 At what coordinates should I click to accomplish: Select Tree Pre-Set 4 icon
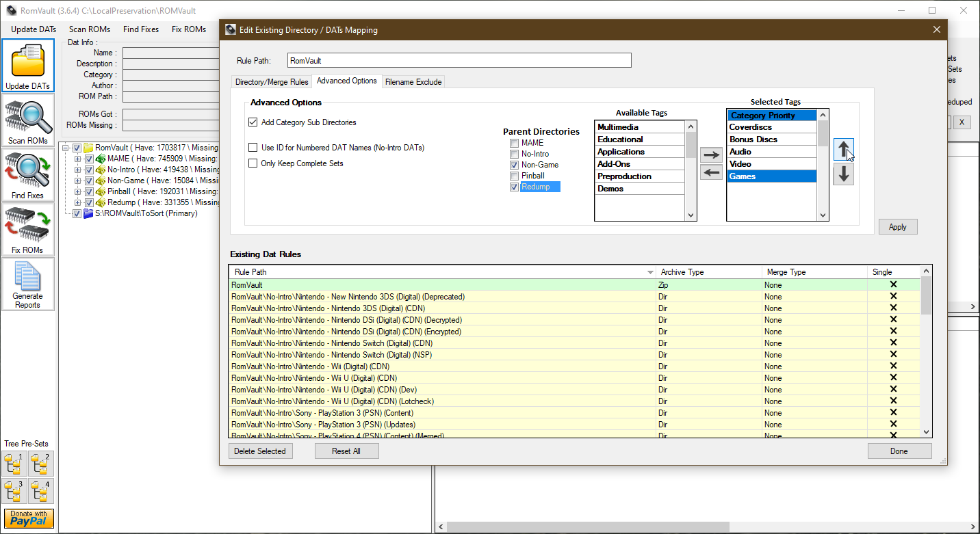point(41,491)
